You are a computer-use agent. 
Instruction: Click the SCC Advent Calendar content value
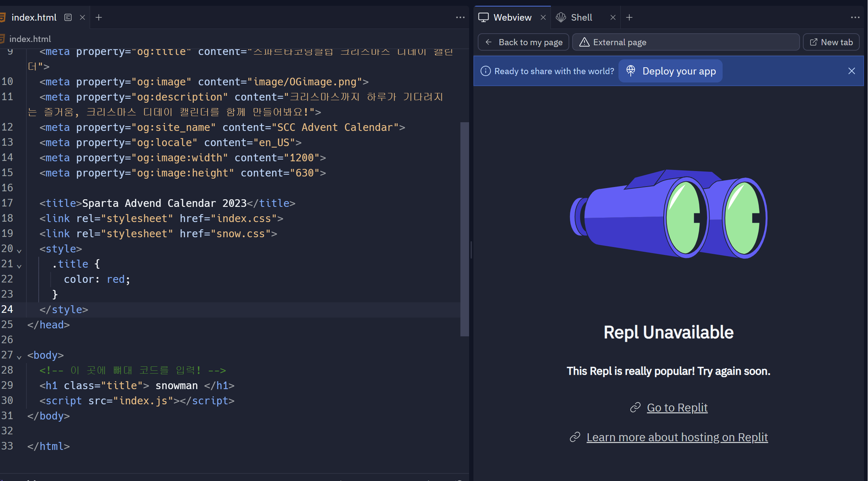335,127
